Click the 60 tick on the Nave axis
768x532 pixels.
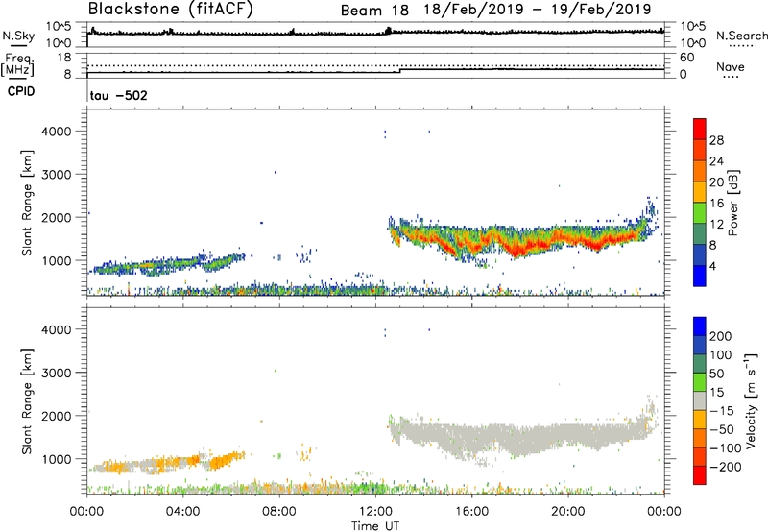pyautogui.click(x=686, y=58)
